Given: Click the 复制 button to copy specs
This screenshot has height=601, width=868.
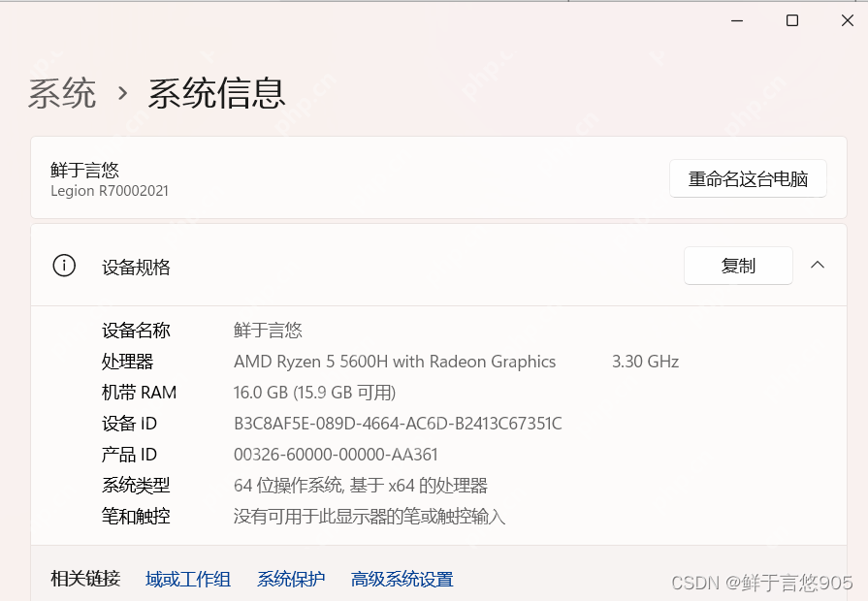Looking at the screenshot, I should pyautogui.click(x=738, y=266).
